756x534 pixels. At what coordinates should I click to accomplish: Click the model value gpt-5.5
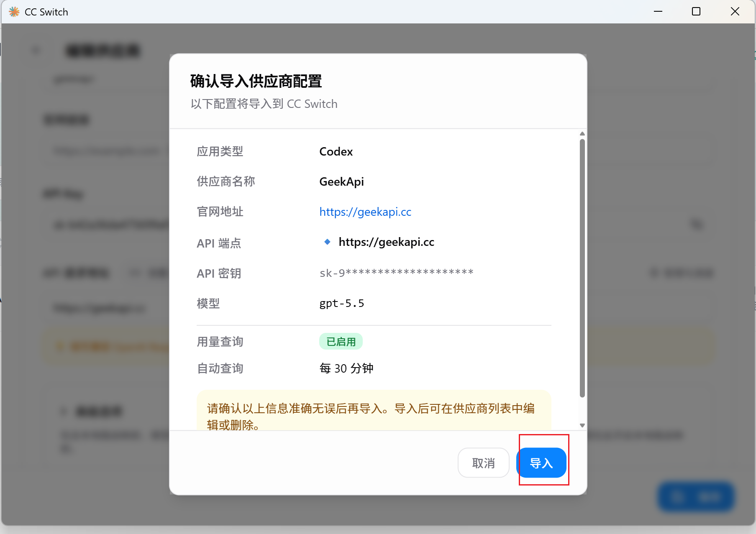[x=342, y=303]
